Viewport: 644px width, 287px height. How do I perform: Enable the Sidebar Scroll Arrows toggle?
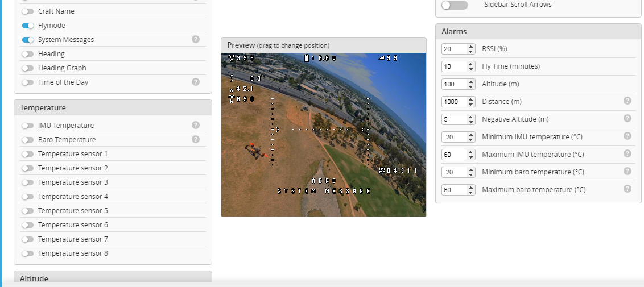coord(455,5)
